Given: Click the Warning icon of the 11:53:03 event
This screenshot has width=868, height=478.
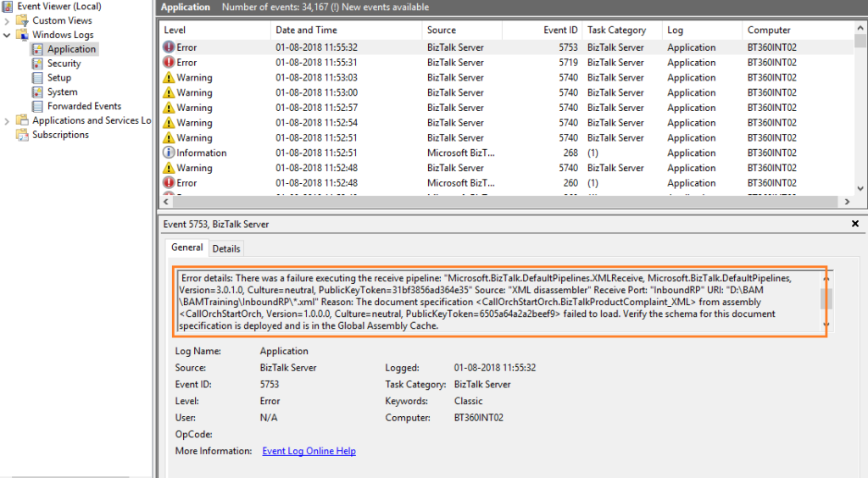Looking at the screenshot, I should pos(169,77).
